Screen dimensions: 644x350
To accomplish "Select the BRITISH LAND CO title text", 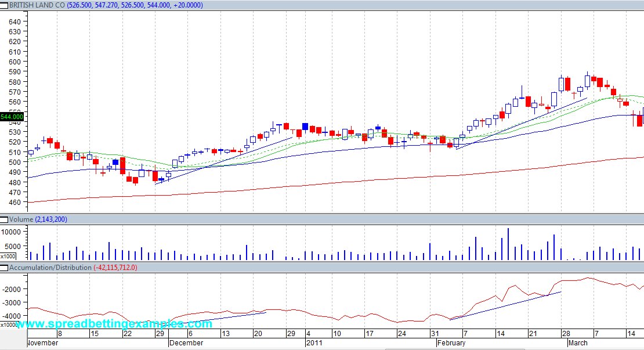I will (37, 5).
